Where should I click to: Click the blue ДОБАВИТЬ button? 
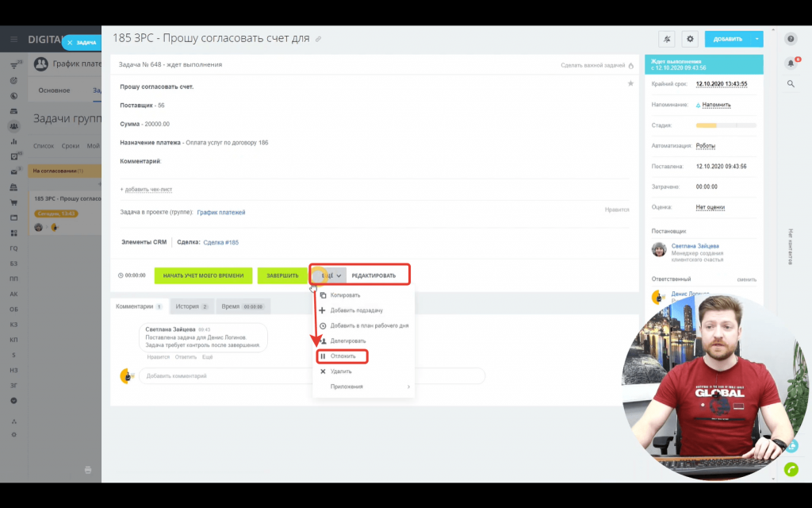coord(728,39)
